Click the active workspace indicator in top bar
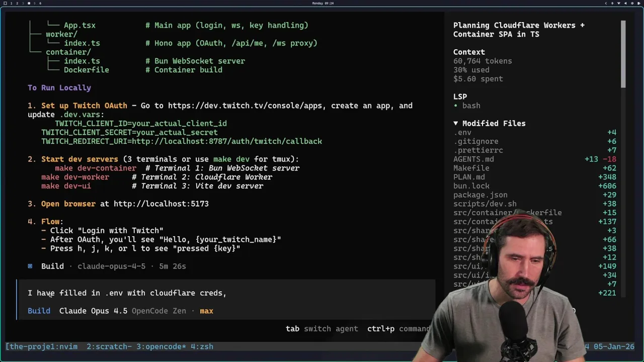Screen dimensions: 644x362 tap(29, 3)
